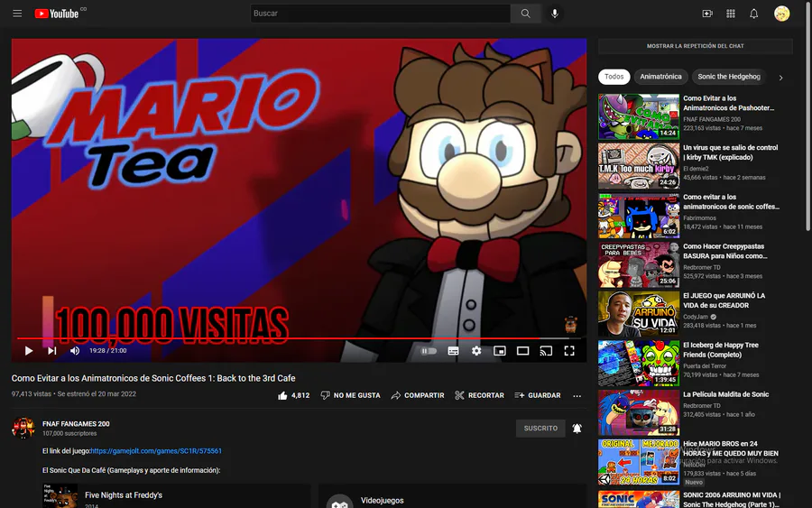The height and width of the screenshot is (508, 812).
Task: Open the FNAF FANGAMES 200 channel name
Action: pyautogui.click(x=76, y=423)
